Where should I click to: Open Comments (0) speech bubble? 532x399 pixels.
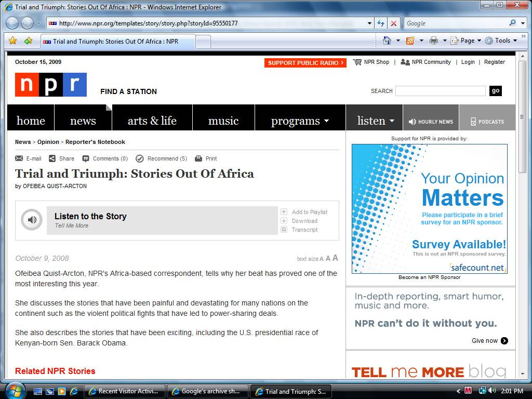[x=86, y=158]
